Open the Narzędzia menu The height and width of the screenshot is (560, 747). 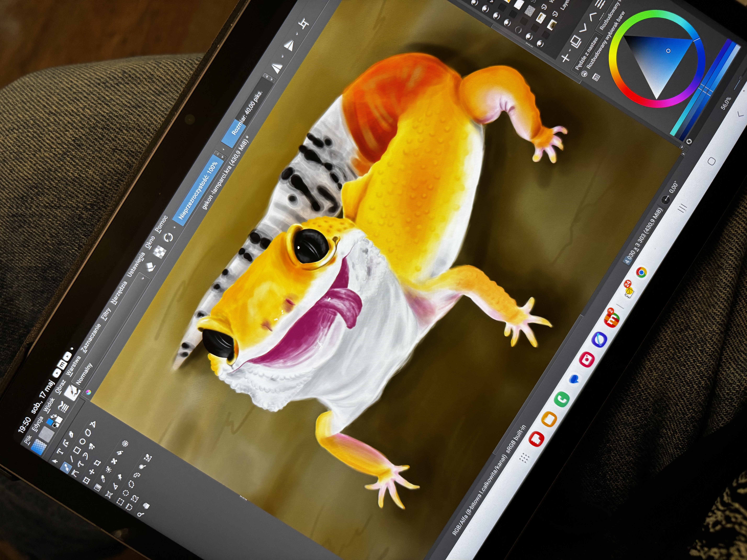(119, 293)
